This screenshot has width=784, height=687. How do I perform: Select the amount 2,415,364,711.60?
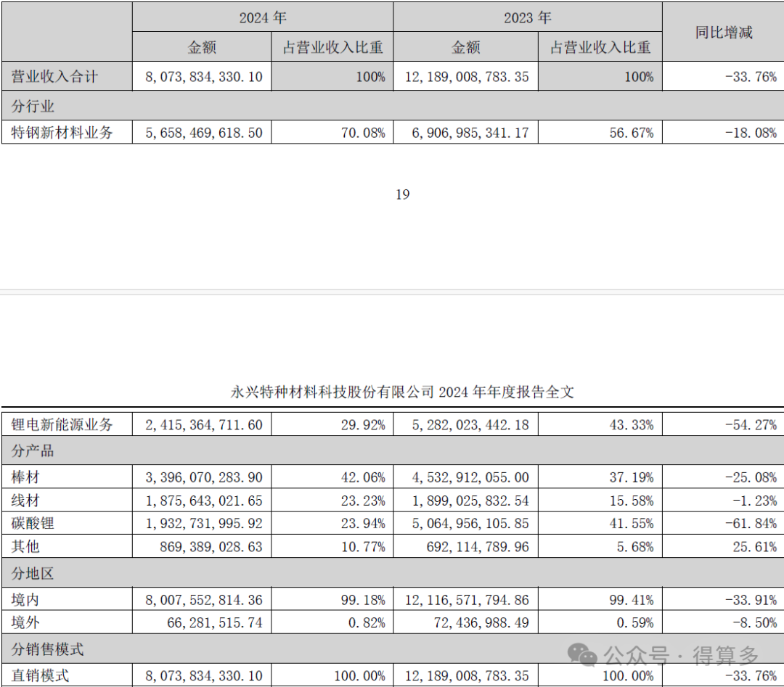(x=204, y=425)
